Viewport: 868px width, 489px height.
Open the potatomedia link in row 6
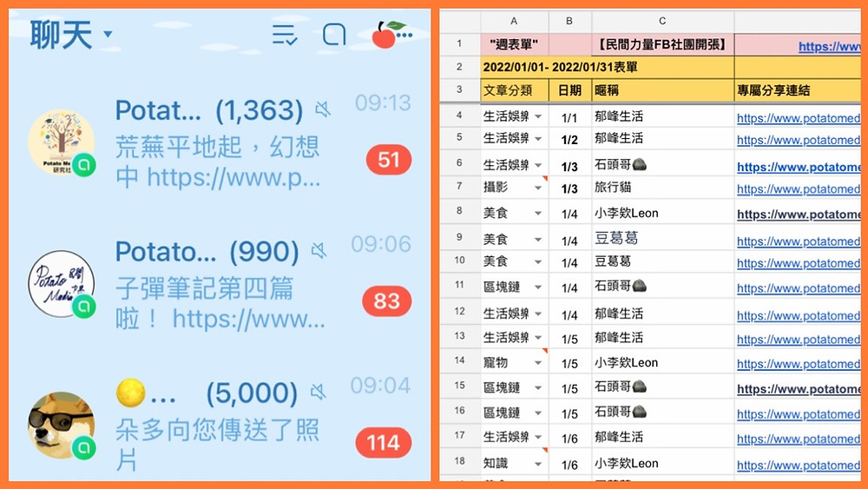tap(799, 167)
